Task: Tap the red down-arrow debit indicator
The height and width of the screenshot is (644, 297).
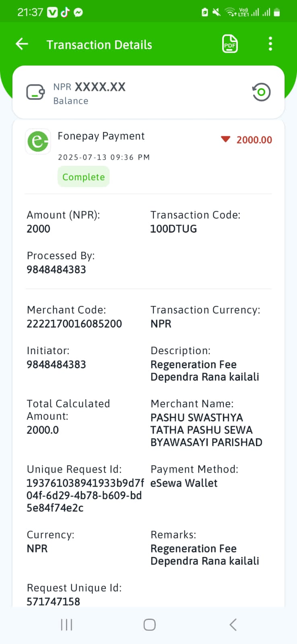Action: [x=225, y=139]
